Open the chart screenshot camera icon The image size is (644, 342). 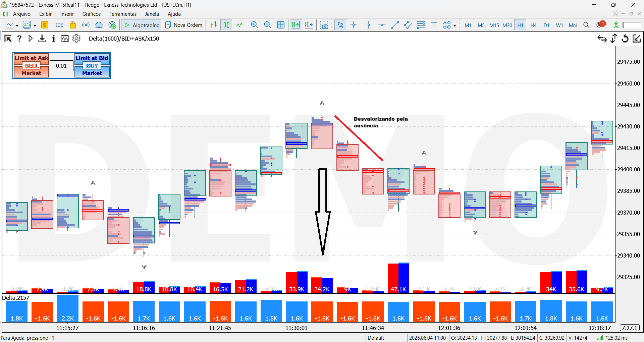point(324,25)
